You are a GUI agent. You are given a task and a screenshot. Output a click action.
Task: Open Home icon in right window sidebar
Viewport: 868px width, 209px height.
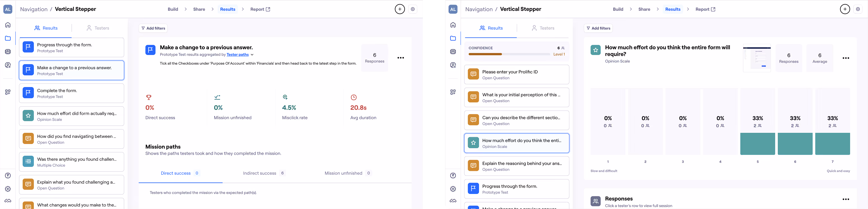453,25
